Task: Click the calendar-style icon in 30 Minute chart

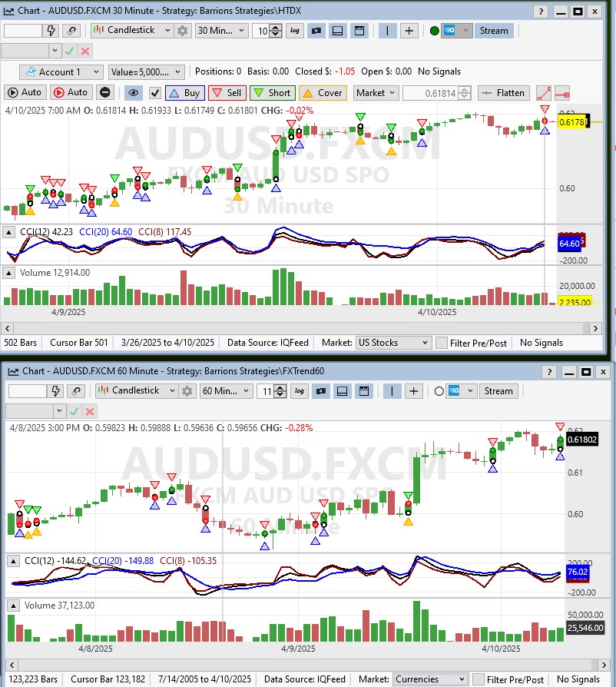Action: 359,31
